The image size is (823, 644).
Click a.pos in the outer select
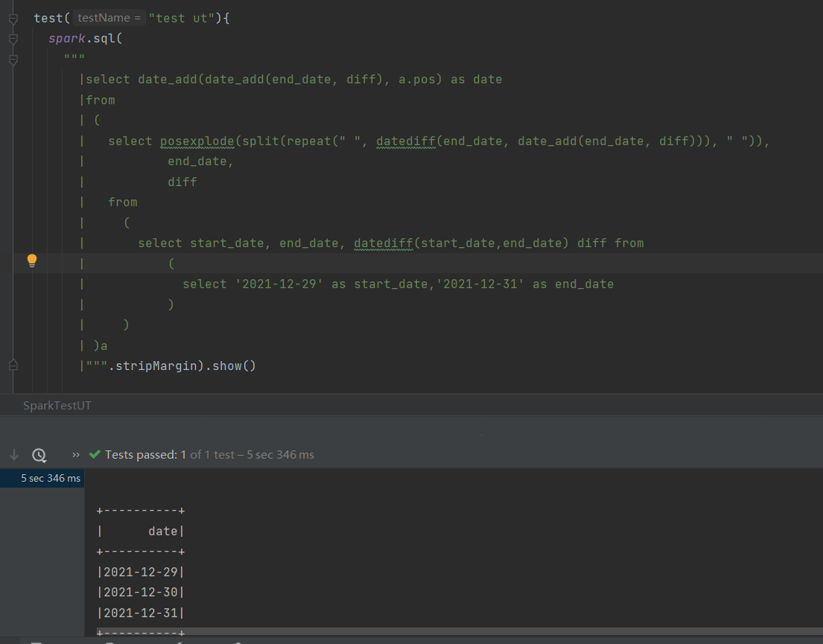tap(416, 80)
